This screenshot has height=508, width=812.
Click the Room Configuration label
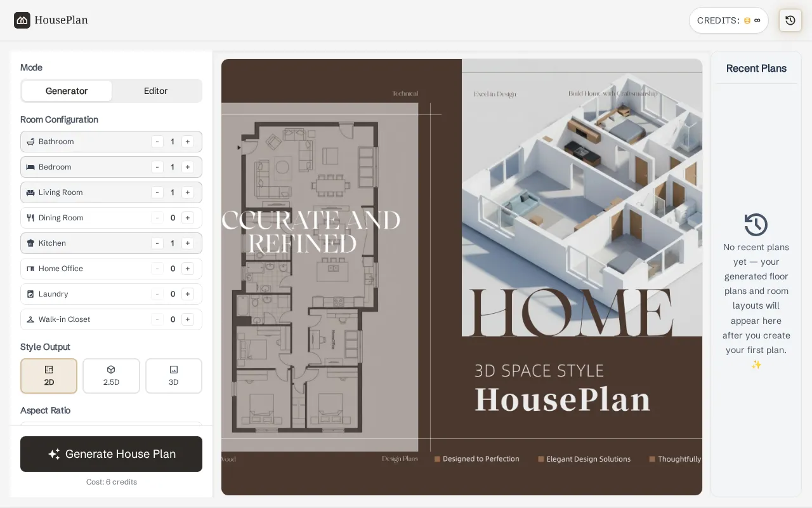coord(59,119)
